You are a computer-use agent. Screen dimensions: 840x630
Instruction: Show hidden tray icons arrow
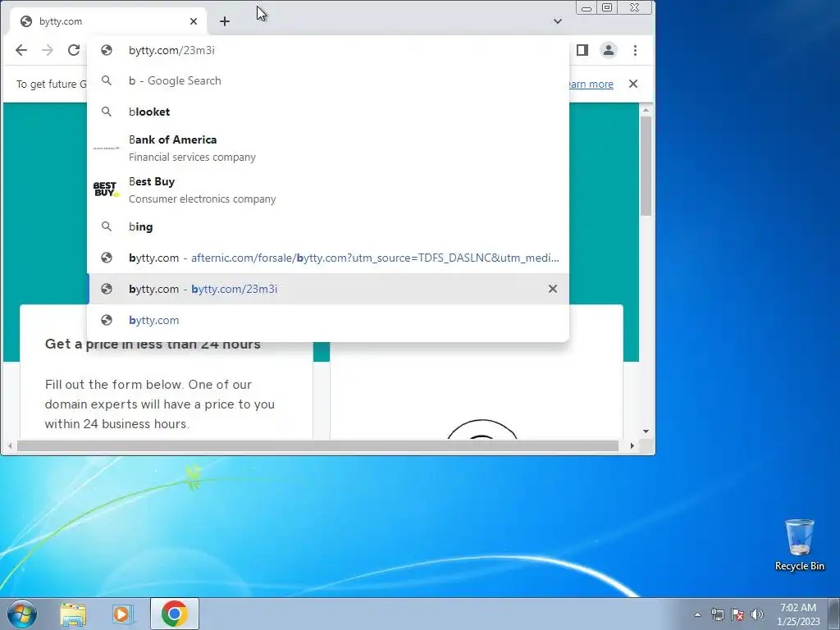point(697,614)
